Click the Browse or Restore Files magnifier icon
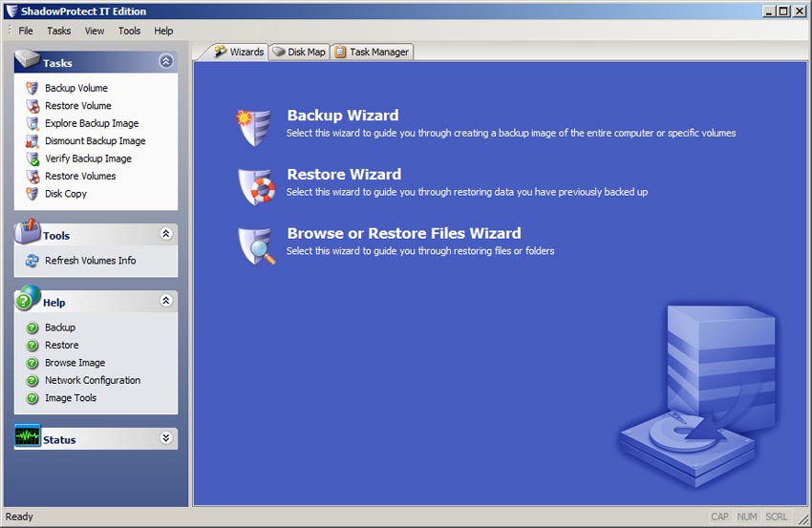Image resolution: width=812 pixels, height=528 pixels. pos(256,246)
